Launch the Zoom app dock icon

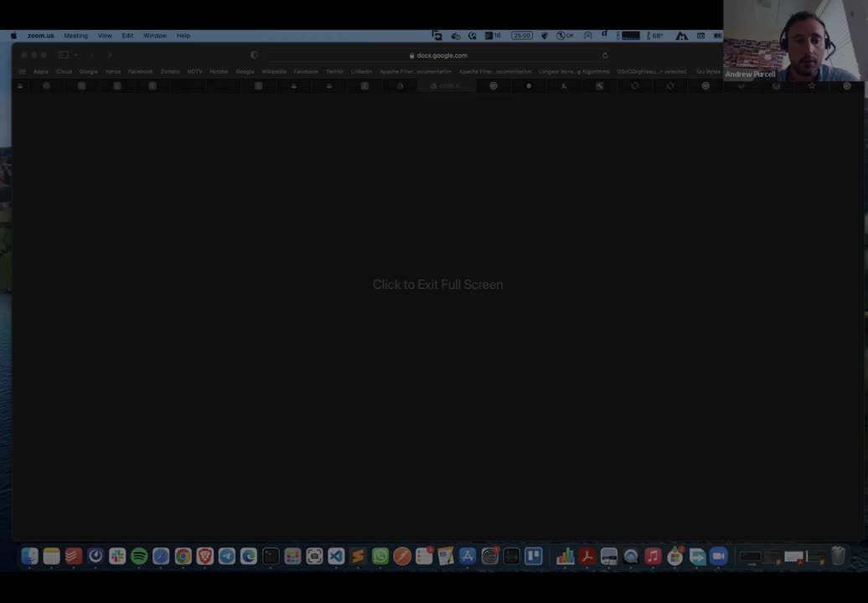pos(719,556)
